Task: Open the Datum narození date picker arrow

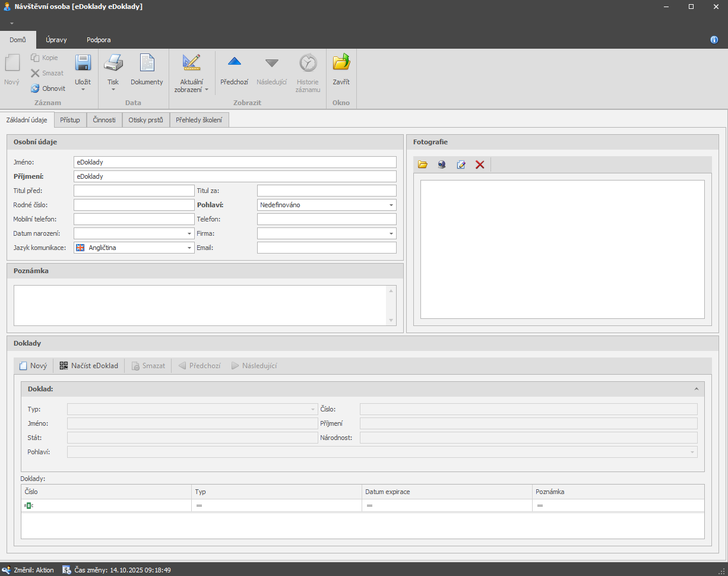Action: point(189,233)
